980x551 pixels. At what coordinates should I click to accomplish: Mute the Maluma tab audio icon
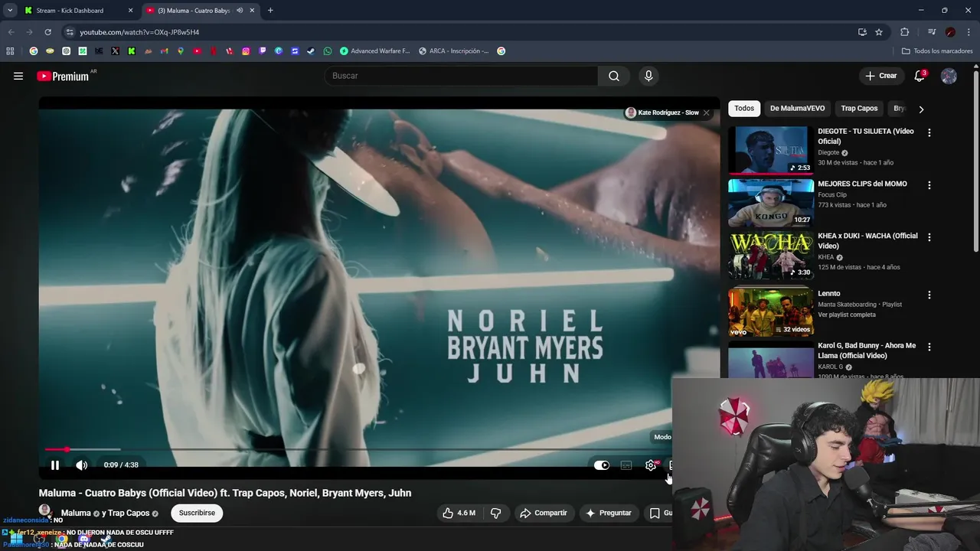click(240, 11)
